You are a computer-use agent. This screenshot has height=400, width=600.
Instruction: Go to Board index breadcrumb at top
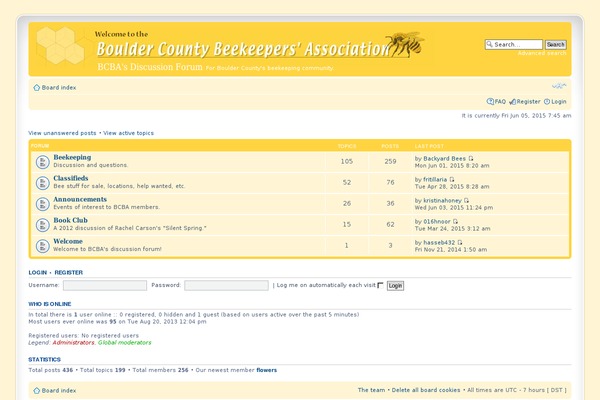(59, 88)
